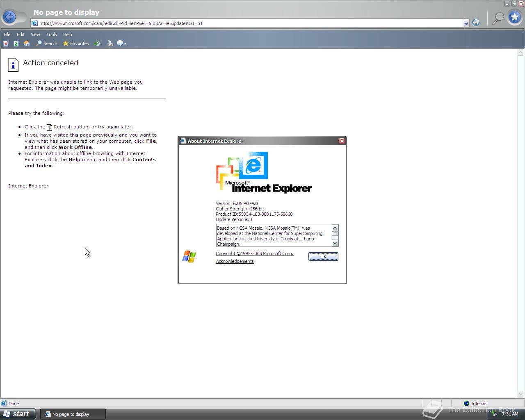525x420 pixels.
Task: Click the 'Version: 6.05.4074.0' text
Action: pos(237,203)
